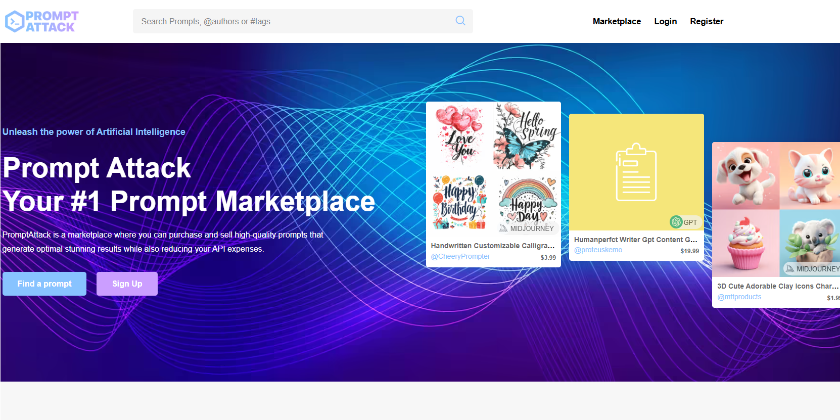
Task: Open Humanperfct Writer Gpt Content prompt title
Action: (636, 239)
